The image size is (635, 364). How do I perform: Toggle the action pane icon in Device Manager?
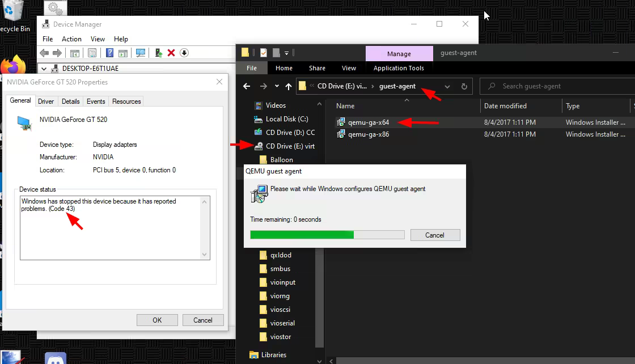[122, 53]
